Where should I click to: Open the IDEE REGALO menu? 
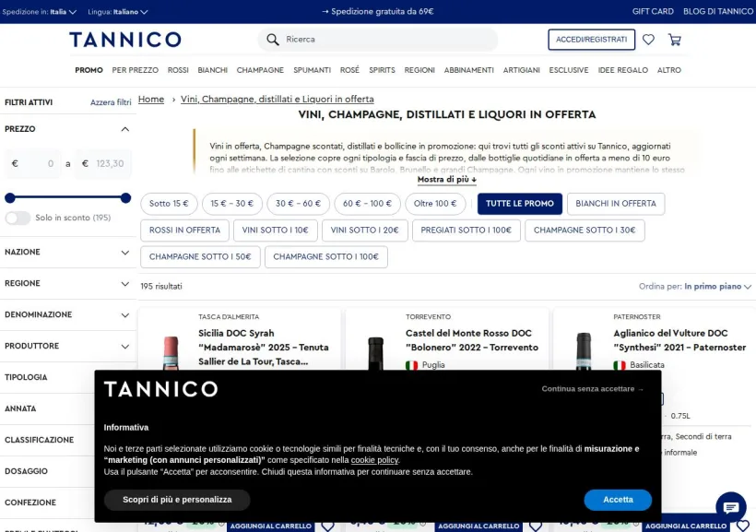[622, 70]
